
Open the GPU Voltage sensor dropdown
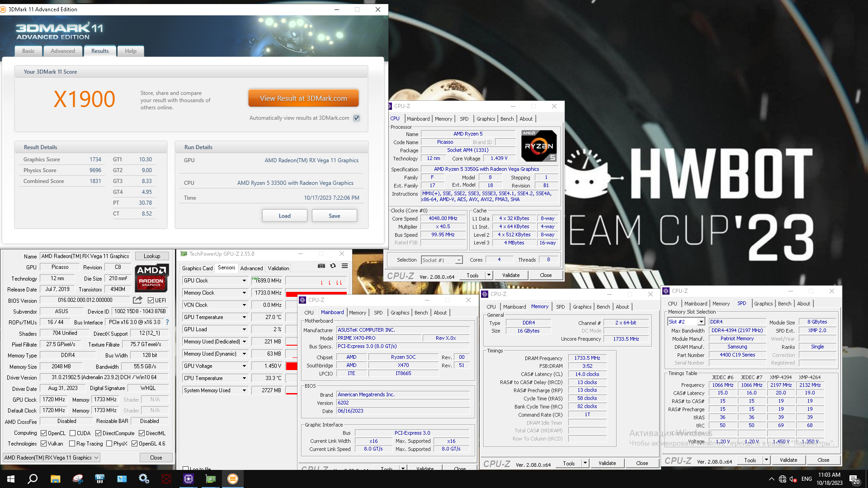pyautogui.click(x=244, y=366)
